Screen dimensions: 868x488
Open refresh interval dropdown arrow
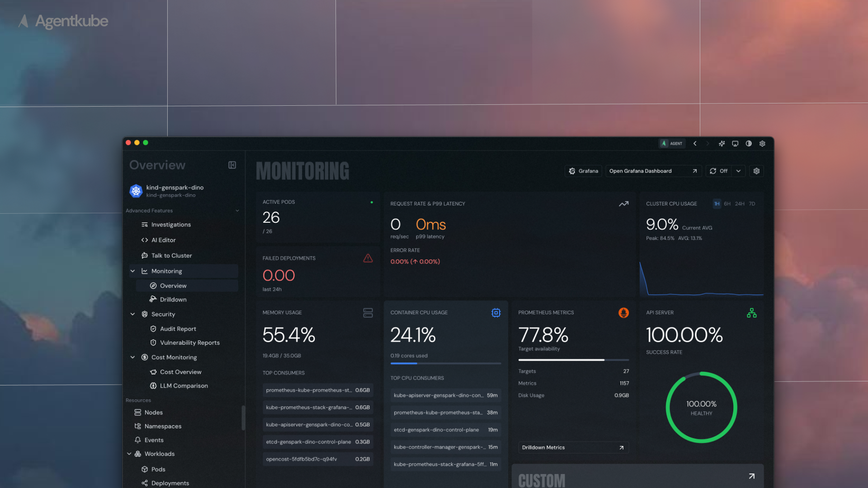(x=738, y=171)
